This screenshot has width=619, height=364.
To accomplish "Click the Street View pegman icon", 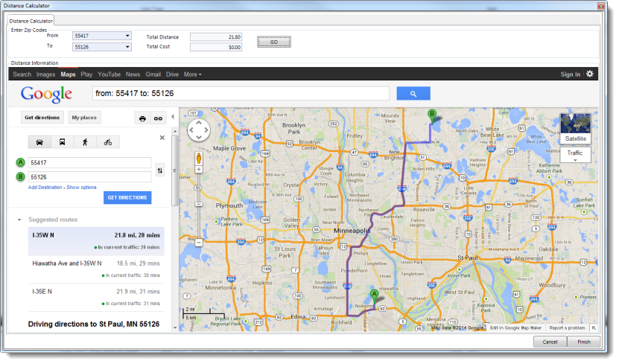I will point(199,158).
